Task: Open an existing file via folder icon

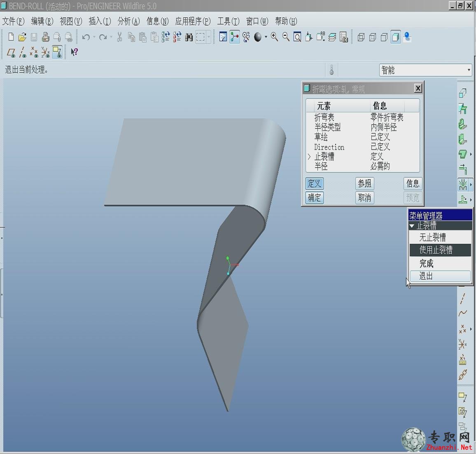Action: coord(22,37)
